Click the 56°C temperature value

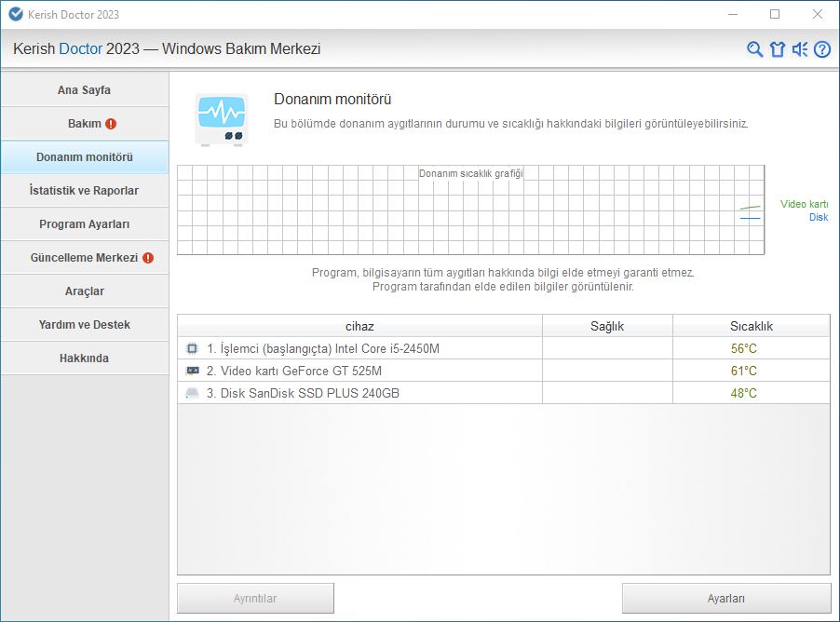tap(743, 349)
